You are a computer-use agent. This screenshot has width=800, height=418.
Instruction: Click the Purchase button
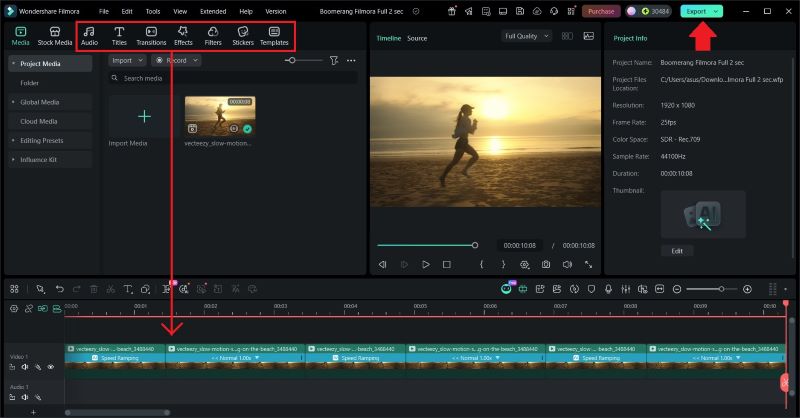click(x=601, y=11)
